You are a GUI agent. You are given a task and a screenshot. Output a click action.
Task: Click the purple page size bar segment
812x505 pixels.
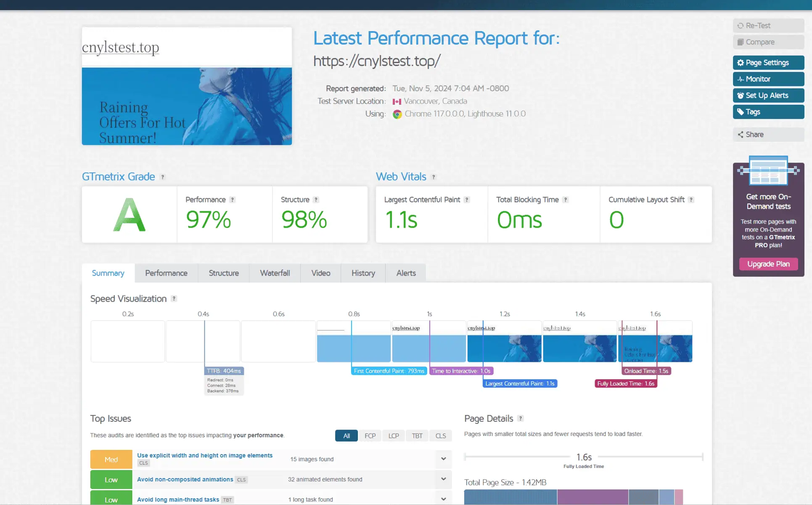(593, 497)
